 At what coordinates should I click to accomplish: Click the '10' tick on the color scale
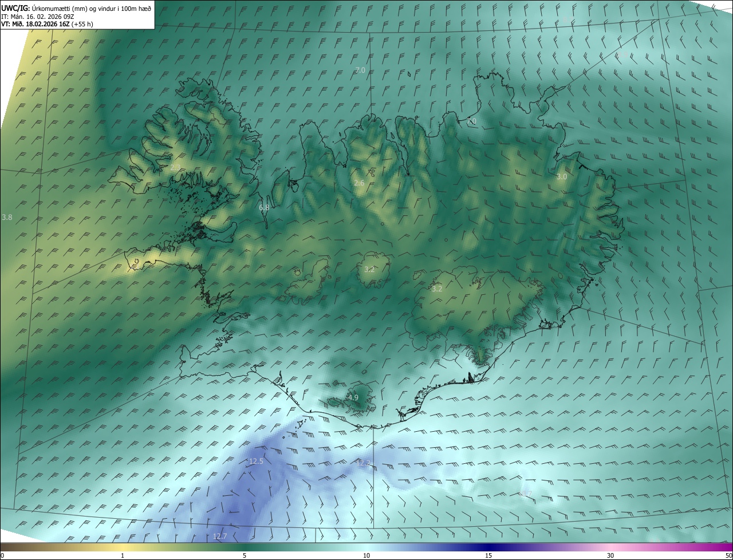click(x=366, y=555)
